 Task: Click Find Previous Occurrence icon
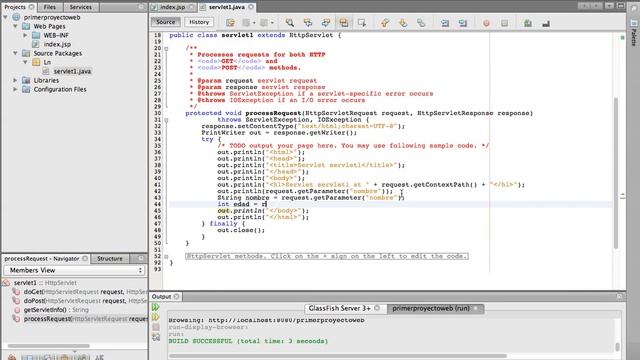coord(308,22)
